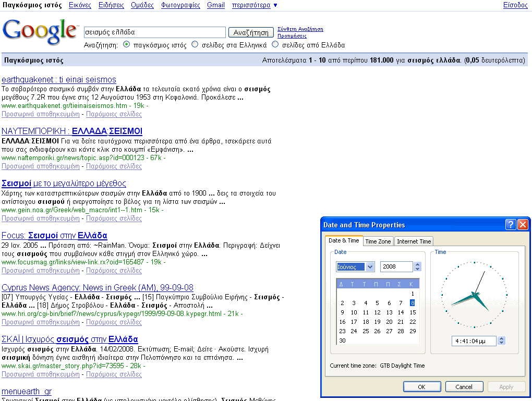The image size is (532, 401).
Task: Click the Current time zone: GTB Daylight Time text
Action: click(377, 366)
